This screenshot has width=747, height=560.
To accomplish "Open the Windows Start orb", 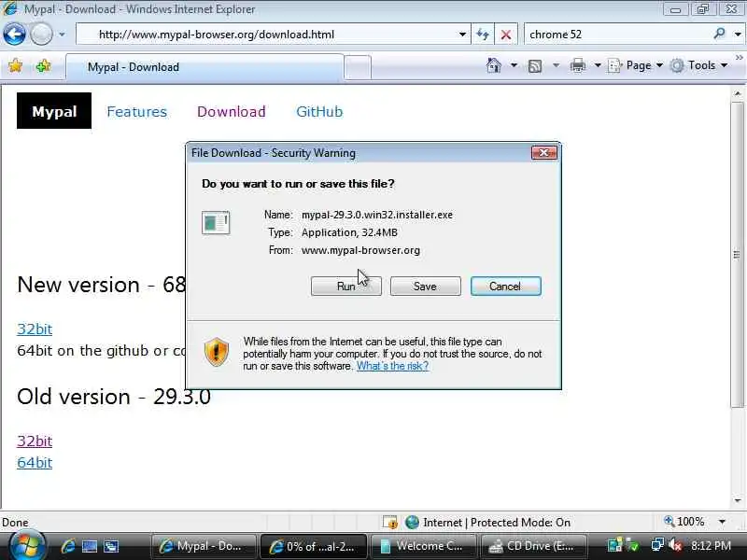I will pos(27,546).
